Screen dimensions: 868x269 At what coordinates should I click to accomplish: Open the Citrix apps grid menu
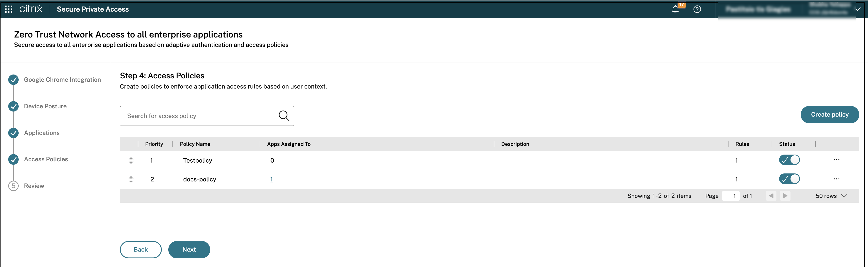9,9
